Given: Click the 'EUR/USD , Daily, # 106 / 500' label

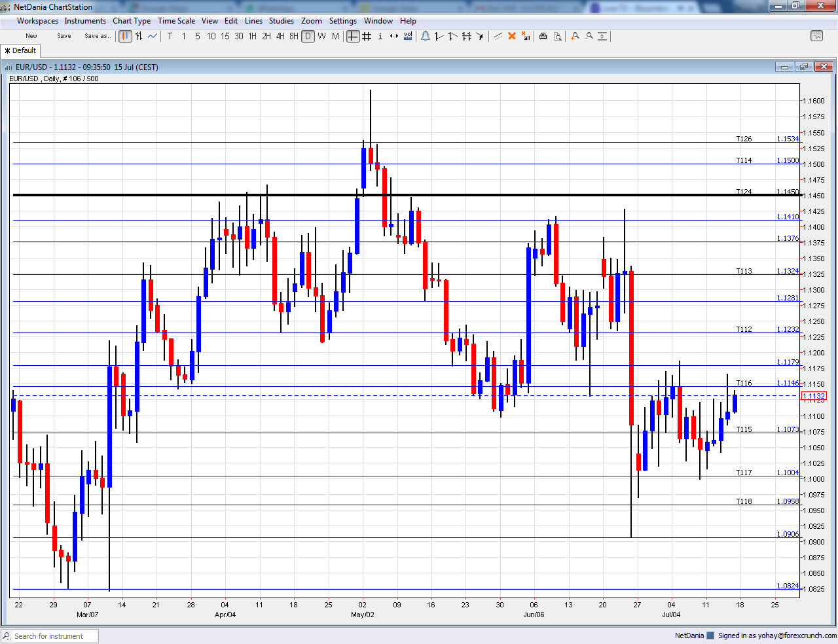Looking at the screenshot, I should [54, 79].
